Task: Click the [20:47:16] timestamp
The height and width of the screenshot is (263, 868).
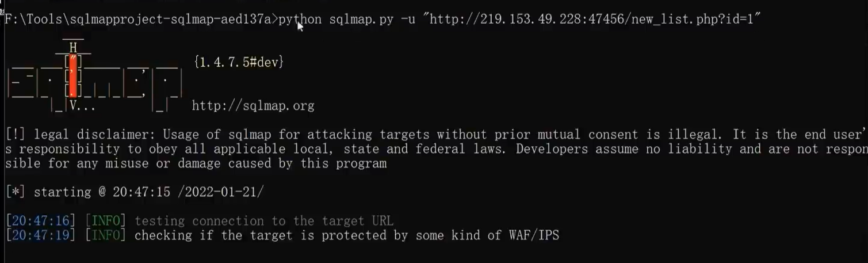Action: click(40, 221)
